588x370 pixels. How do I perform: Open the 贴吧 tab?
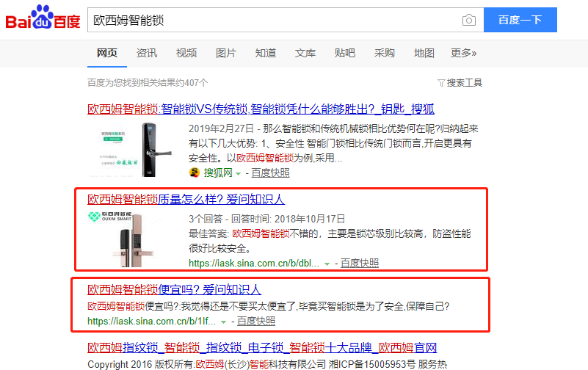tap(344, 53)
